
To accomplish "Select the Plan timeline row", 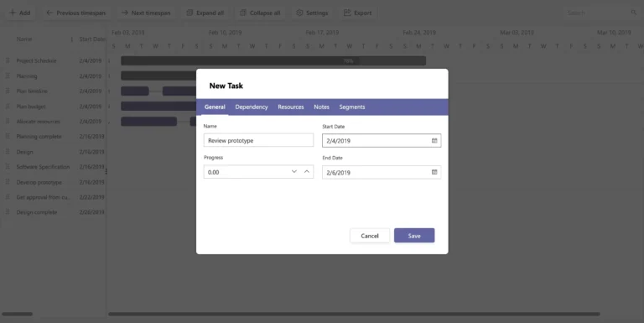I will tap(54, 91).
